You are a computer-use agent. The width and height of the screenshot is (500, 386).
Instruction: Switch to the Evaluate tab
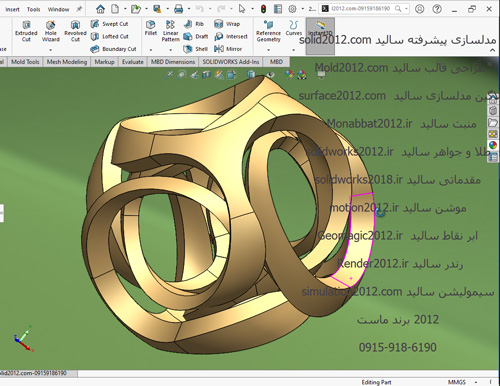pyautogui.click(x=133, y=62)
